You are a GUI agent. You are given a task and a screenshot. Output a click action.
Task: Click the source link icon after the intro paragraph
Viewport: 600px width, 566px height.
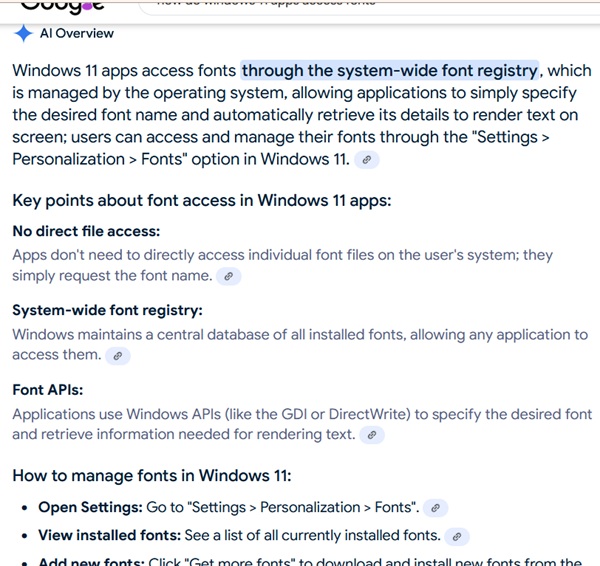[x=368, y=160]
